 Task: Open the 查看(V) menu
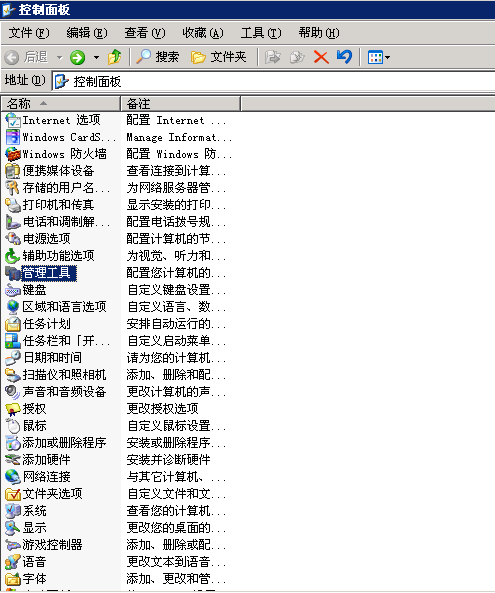pos(145,33)
